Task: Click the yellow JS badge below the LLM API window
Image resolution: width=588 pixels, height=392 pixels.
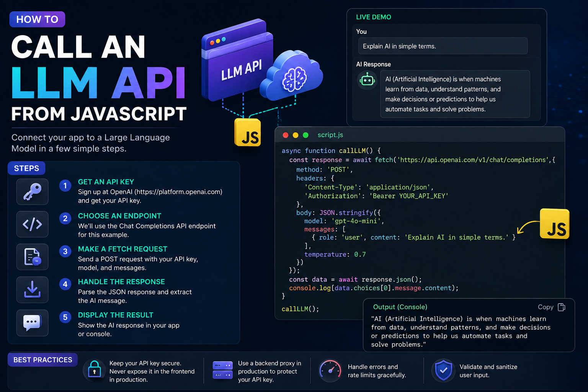Action: point(248,132)
